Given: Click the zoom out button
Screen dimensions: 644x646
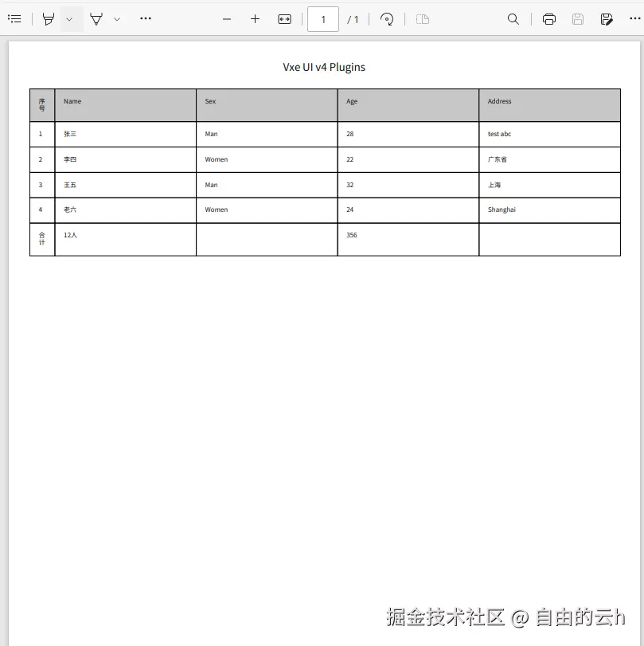Looking at the screenshot, I should pyautogui.click(x=226, y=18).
